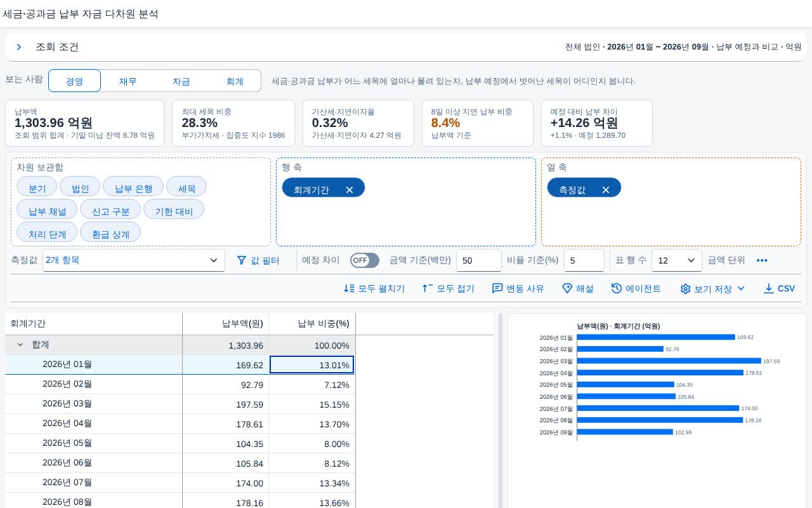Open the 해설 explanation tool

[x=578, y=288]
